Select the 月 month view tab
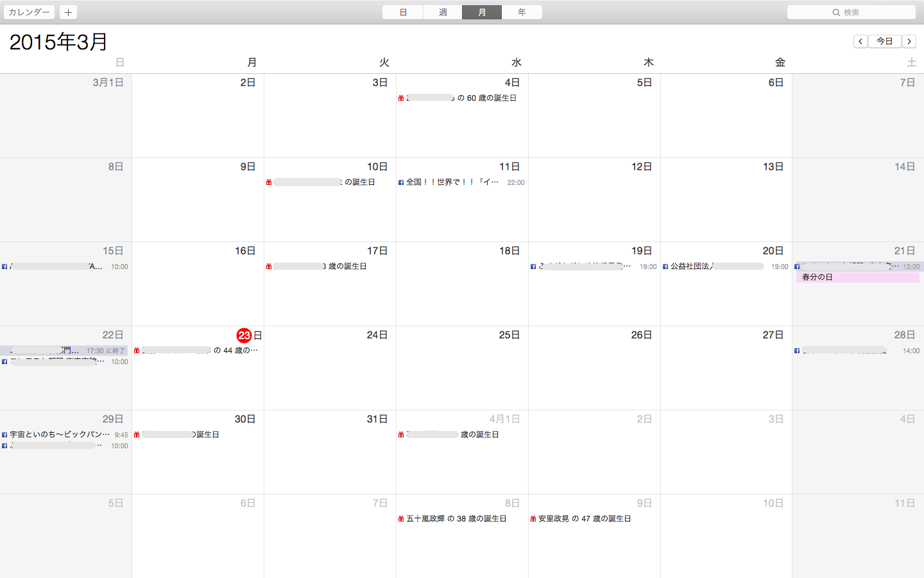The width and height of the screenshot is (924, 578). (482, 12)
